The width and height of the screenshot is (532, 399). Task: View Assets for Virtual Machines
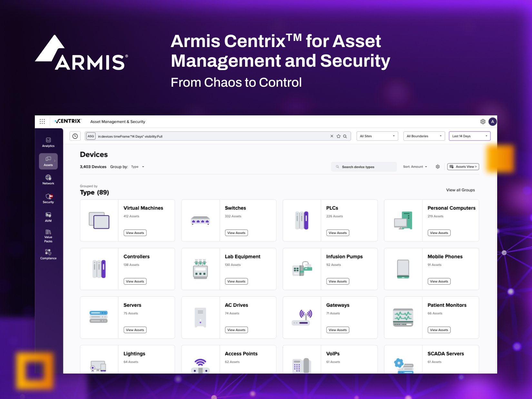pos(135,233)
